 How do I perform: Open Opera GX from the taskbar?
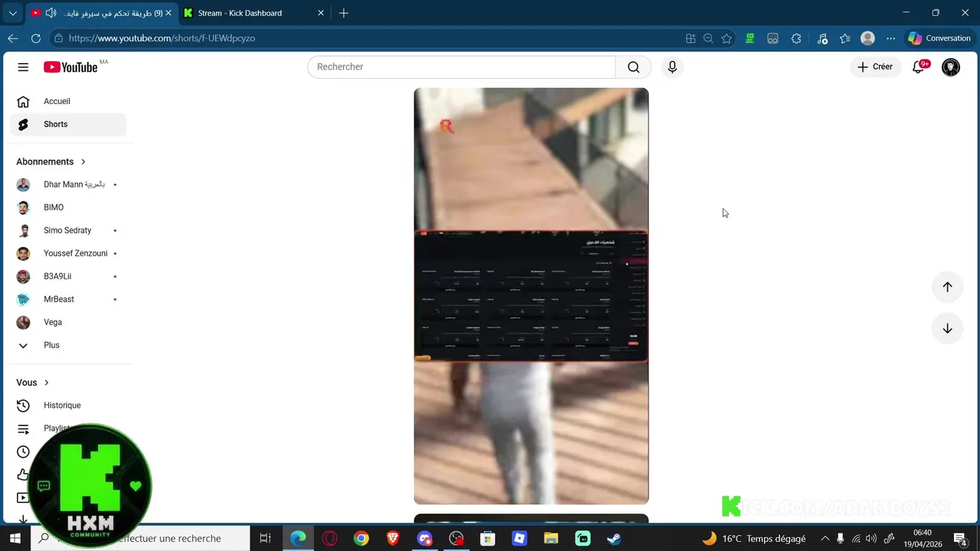(x=330, y=538)
